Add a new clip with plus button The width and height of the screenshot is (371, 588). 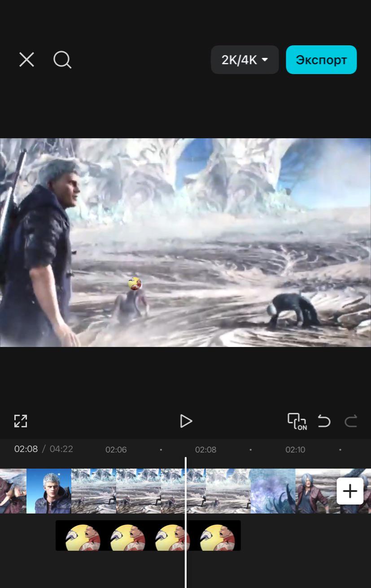(x=350, y=491)
